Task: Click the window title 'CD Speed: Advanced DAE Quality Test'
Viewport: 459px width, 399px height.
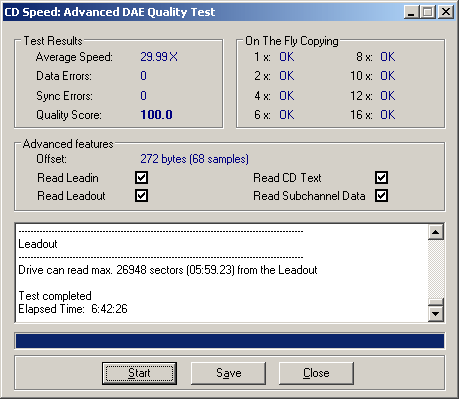Action: click(110, 12)
